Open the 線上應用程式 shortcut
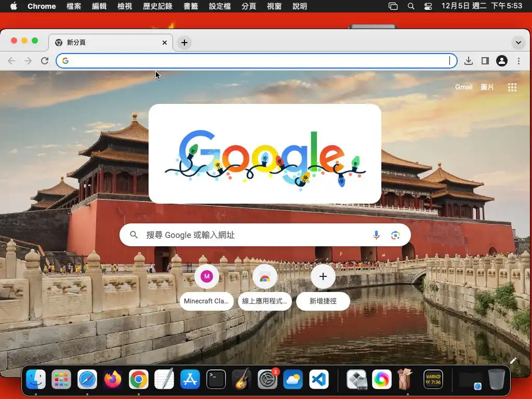The width and height of the screenshot is (532, 399). coord(264,288)
